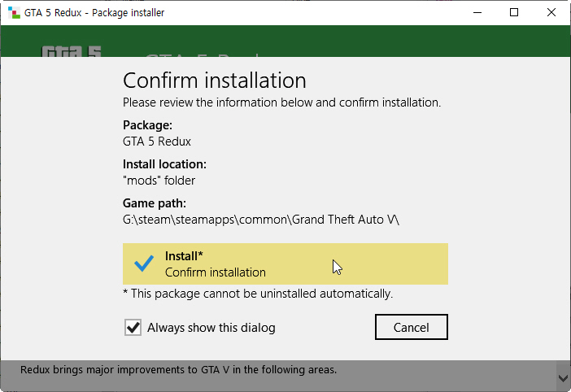Click the Install confirm installation button
Image resolution: width=571 pixels, height=392 pixels.
pos(285,264)
